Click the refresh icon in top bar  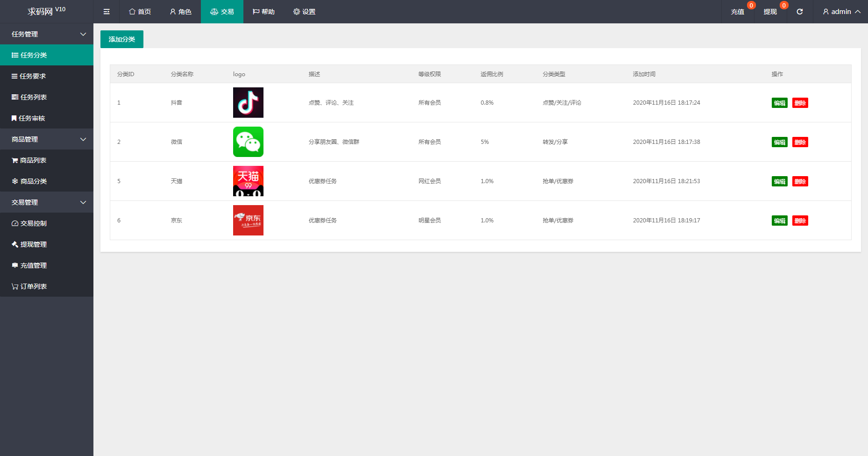point(800,12)
